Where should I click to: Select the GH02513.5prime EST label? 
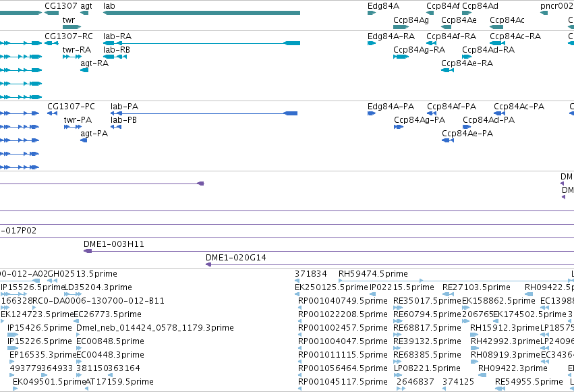click(x=82, y=274)
